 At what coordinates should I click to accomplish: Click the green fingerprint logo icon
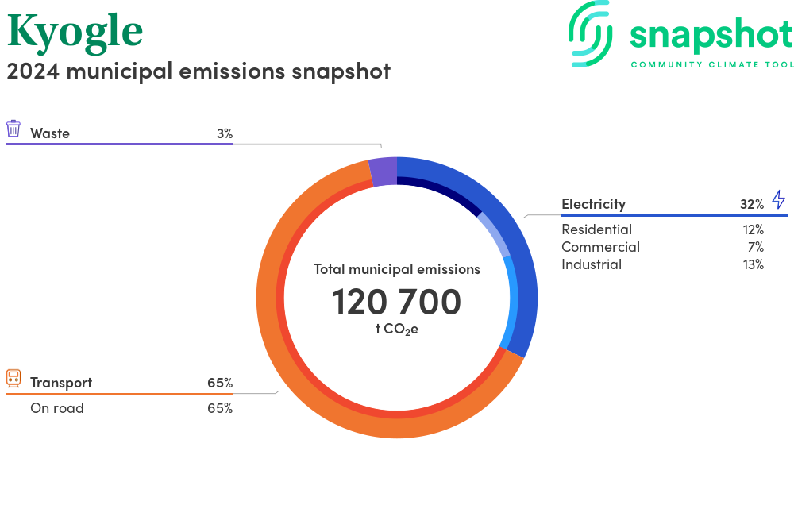click(590, 33)
